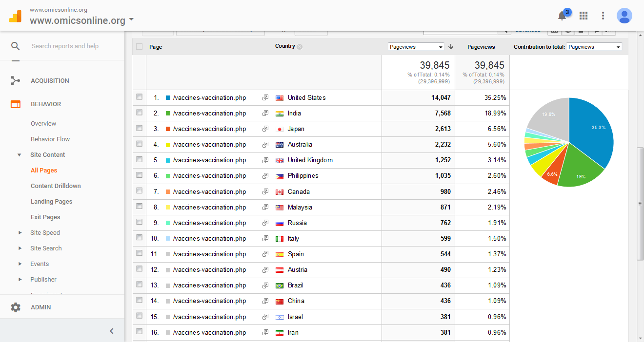The height and width of the screenshot is (342, 644).
Task: Open the Landing Pages report
Action: [x=51, y=202]
